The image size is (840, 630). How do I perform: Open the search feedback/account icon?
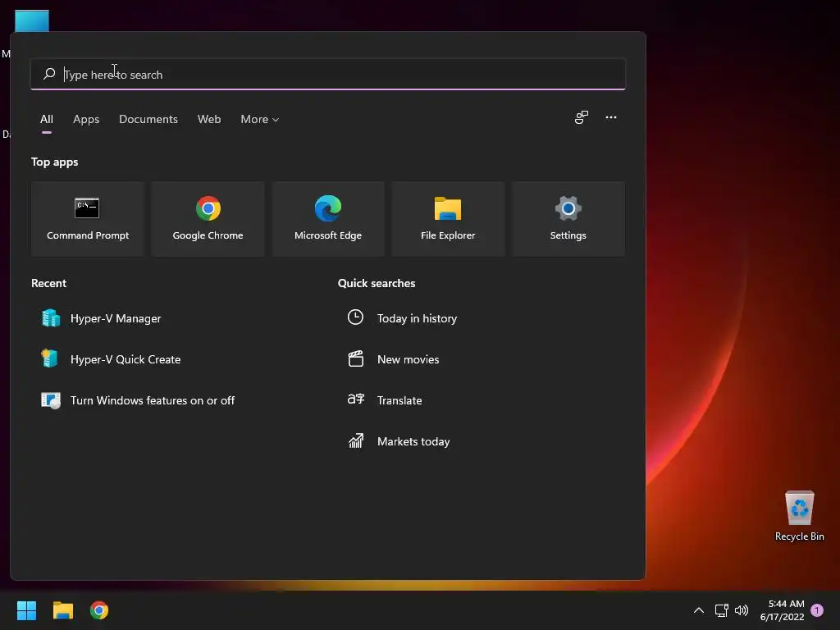click(582, 117)
